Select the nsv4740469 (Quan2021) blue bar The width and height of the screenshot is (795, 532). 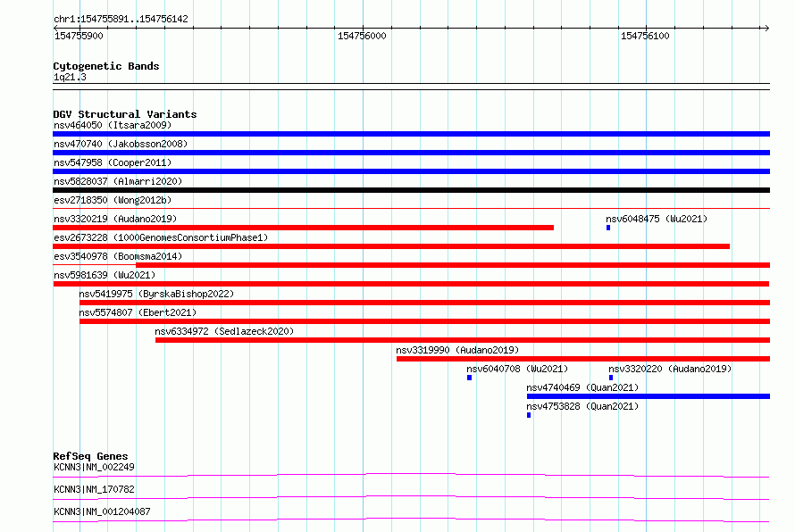(649, 396)
